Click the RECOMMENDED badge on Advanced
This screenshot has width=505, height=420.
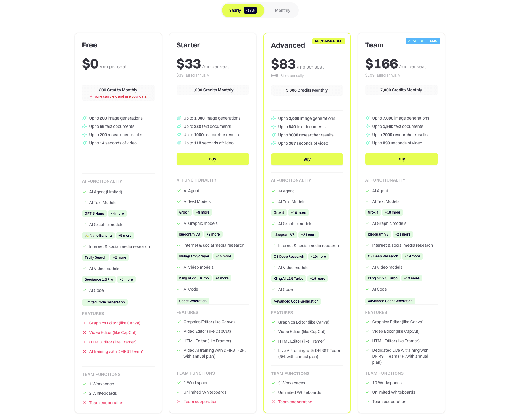[328, 41]
